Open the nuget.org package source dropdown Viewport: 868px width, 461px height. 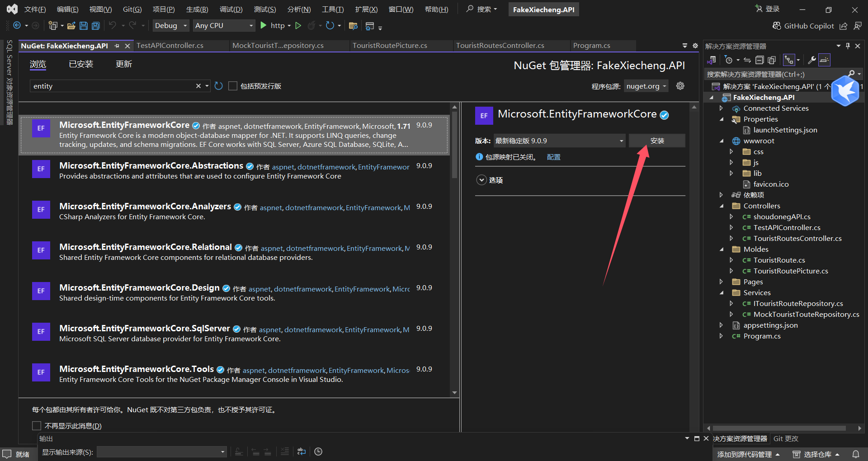646,86
